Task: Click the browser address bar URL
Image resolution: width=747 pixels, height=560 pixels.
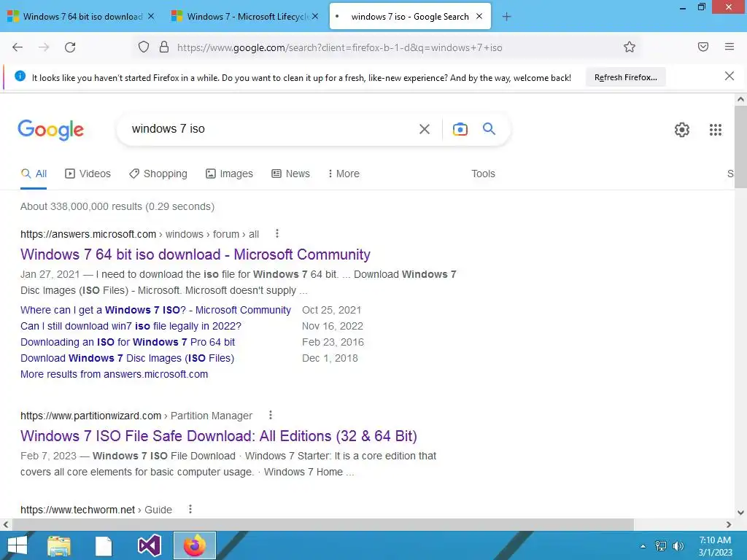Action: (x=339, y=47)
